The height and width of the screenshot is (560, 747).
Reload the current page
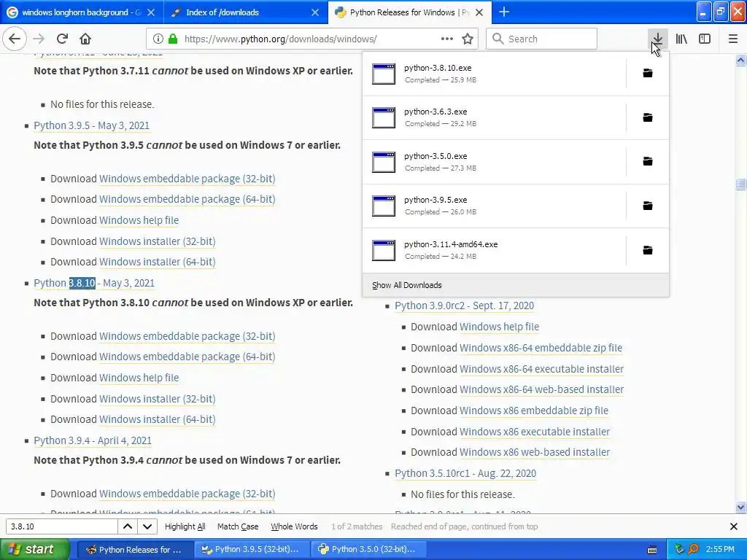tap(62, 39)
